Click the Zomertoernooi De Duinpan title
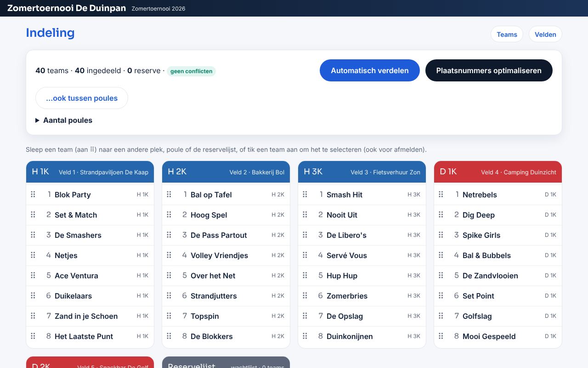 pyautogui.click(x=67, y=8)
